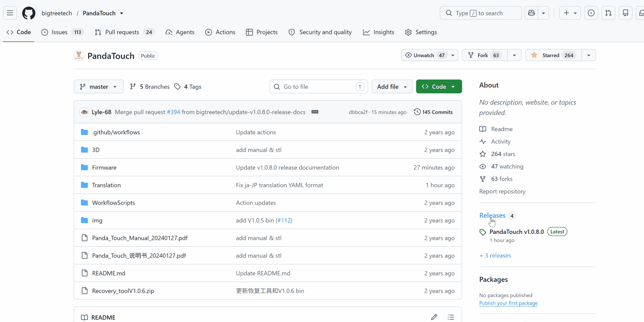
Task: Fork the repository with Fork 63 button
Action: [485, 55]
